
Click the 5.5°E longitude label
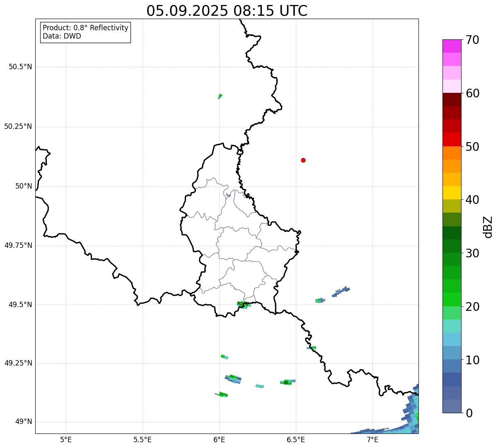[143, 439]
